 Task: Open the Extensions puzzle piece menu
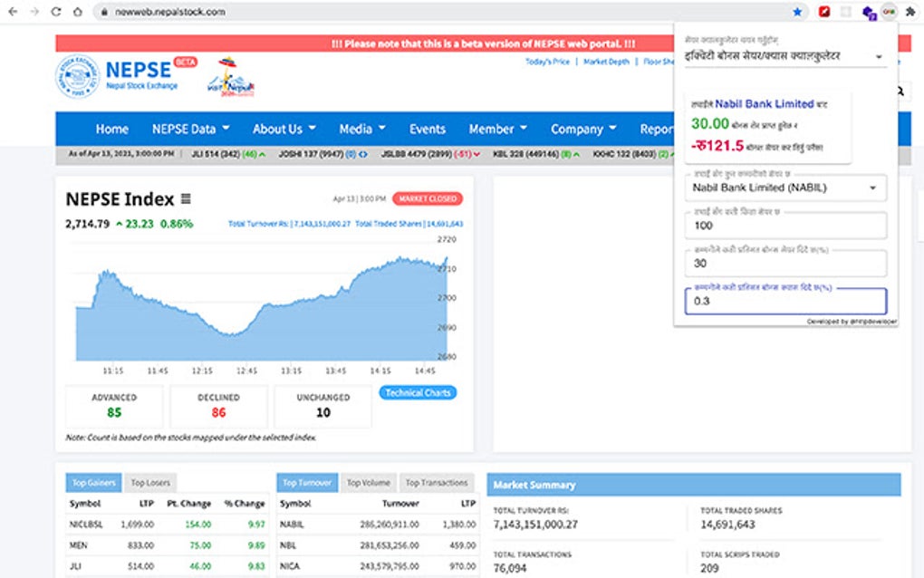click(910, 11)
